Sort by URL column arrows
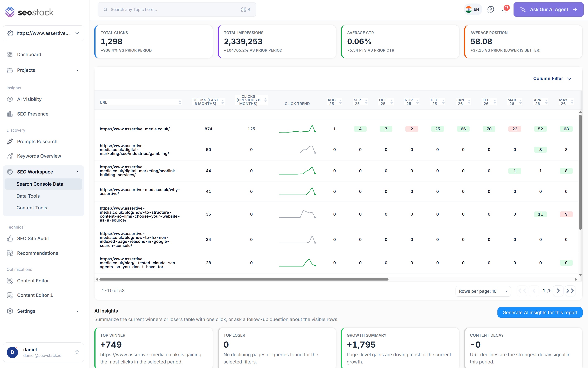The image size is (588, 368). (180, 103)
